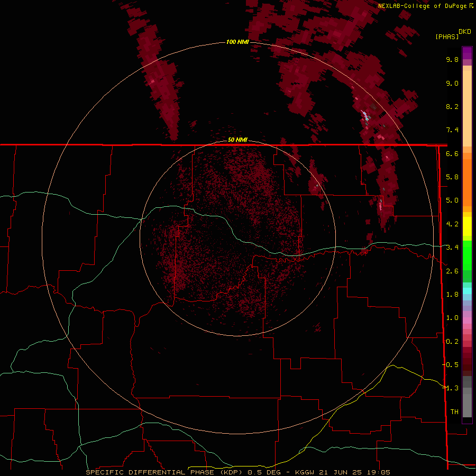Click the 8.2 value on the color scale
Image resolution: width=476 pixels, height=476 pixels.
click(452, 106)
